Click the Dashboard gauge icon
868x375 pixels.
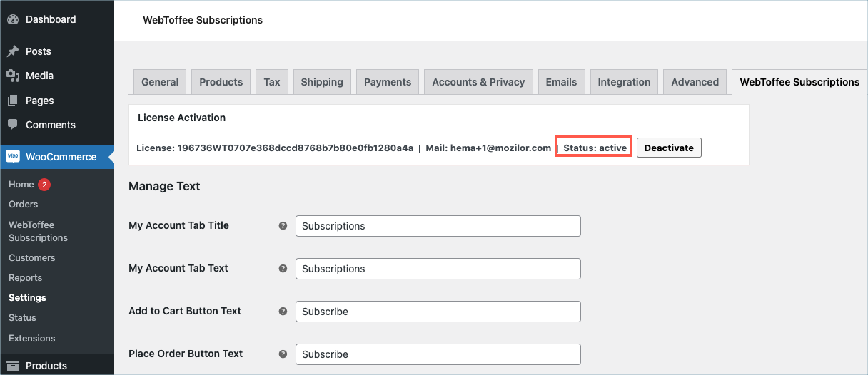13,19
